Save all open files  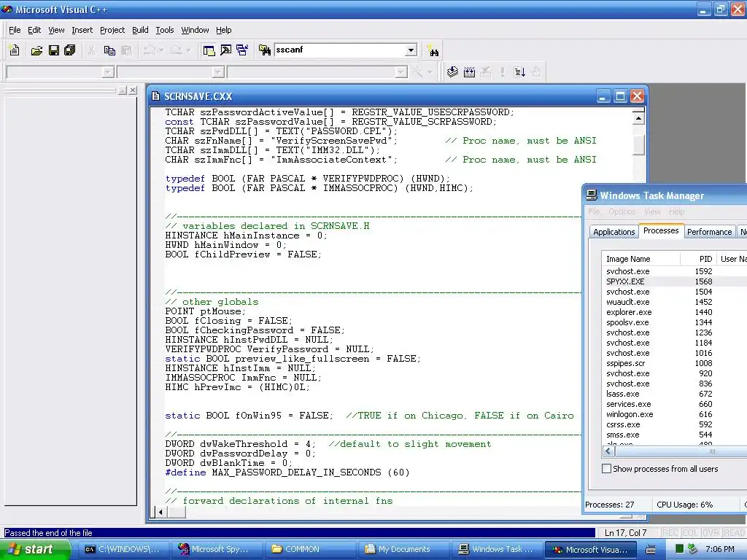[x=70, y=50]
